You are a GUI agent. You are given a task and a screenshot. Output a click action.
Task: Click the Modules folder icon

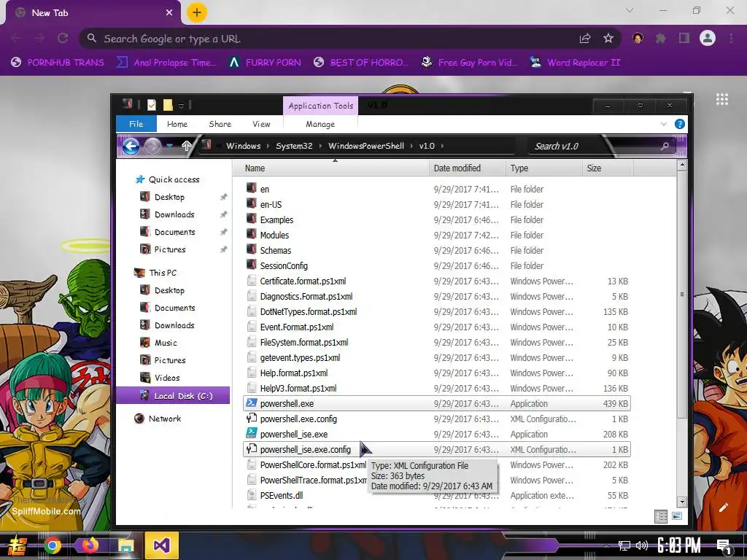tap(252, 234)
